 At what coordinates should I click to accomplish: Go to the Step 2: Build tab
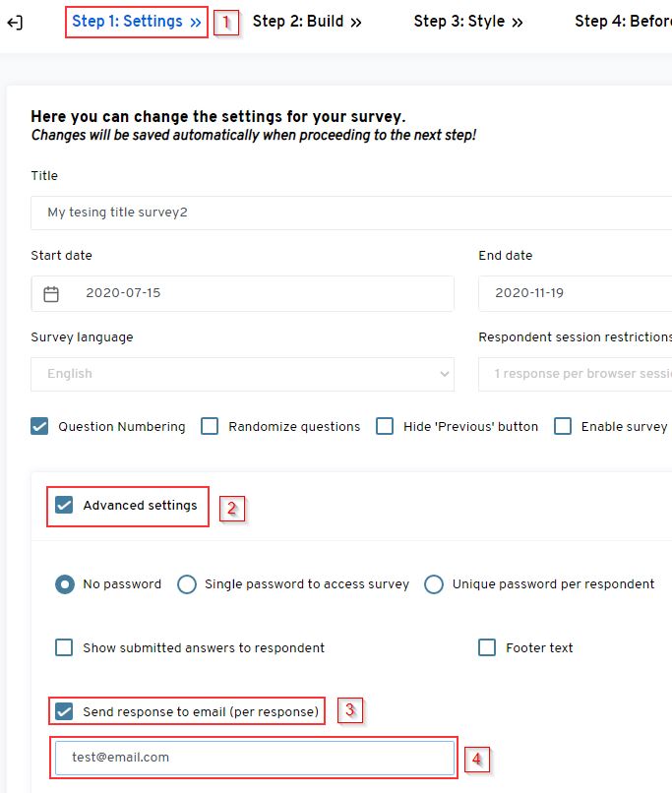[307, 22]
